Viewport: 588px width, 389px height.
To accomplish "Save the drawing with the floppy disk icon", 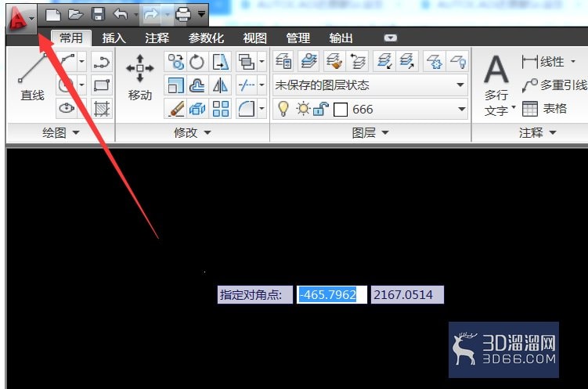I will pos(98,14).
